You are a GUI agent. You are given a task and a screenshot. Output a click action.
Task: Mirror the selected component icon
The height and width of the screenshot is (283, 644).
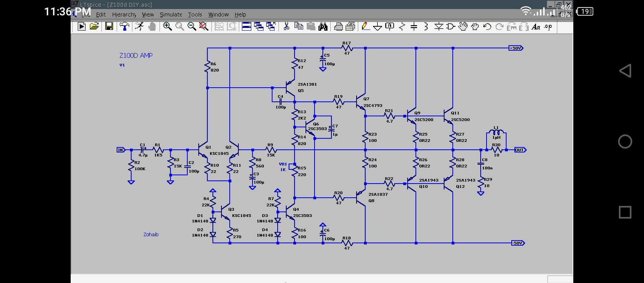tap(523, 27)
